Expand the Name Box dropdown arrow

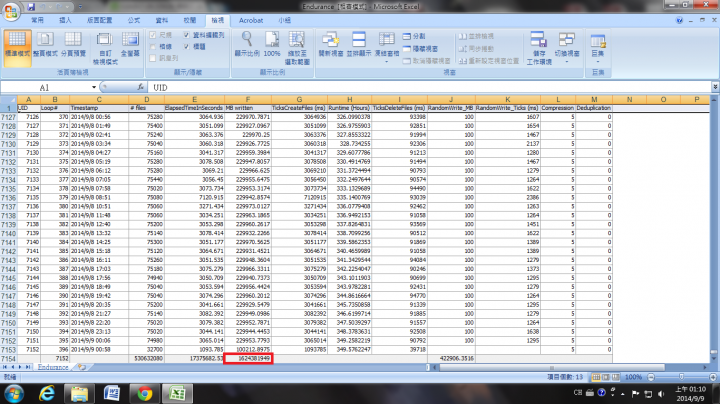[94, 87]
